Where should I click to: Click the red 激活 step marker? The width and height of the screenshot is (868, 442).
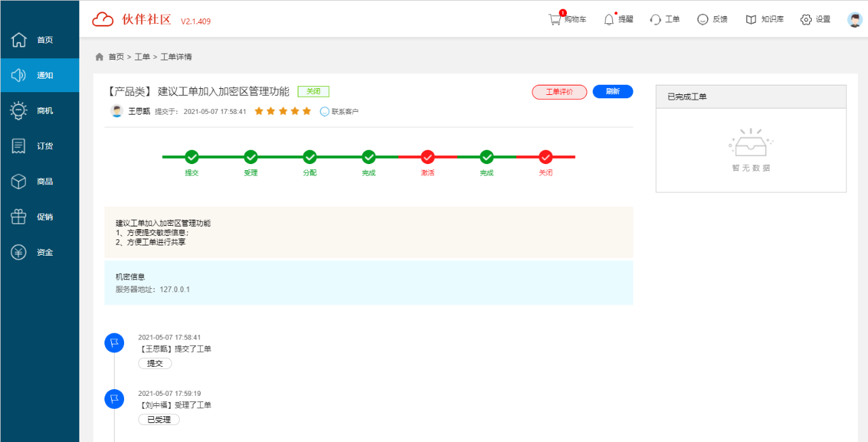tap(428, 157)
